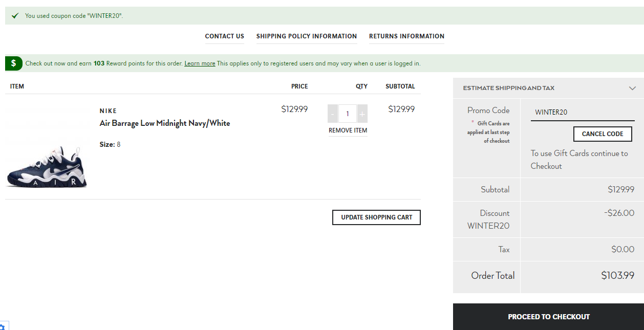Viewport: 644px width, 330px height.
Task: Click the discount amount -$26.00
Action: pos(619,213)
